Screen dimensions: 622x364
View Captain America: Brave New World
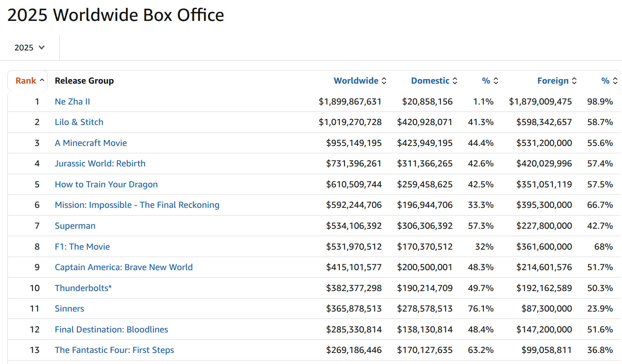(x=123, y=267)
